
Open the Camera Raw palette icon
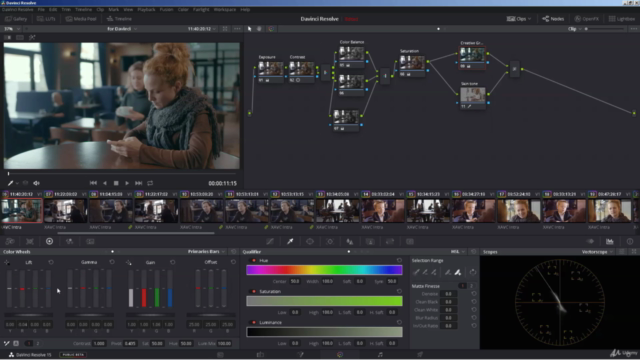[x=10, y=241]
